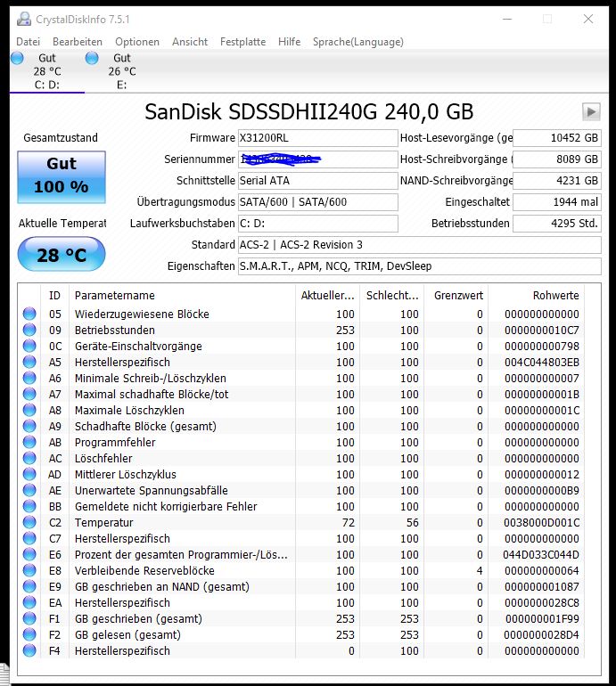The width and height of the screenshot is (616, 686).
Task: Click status icon for Schadhafte Blöcke (gesamt)
Action: pos(29,426)
